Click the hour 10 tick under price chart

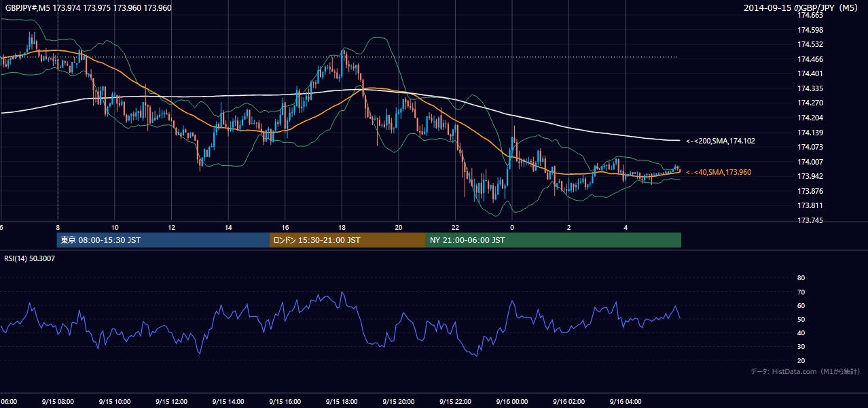[115, 228]
